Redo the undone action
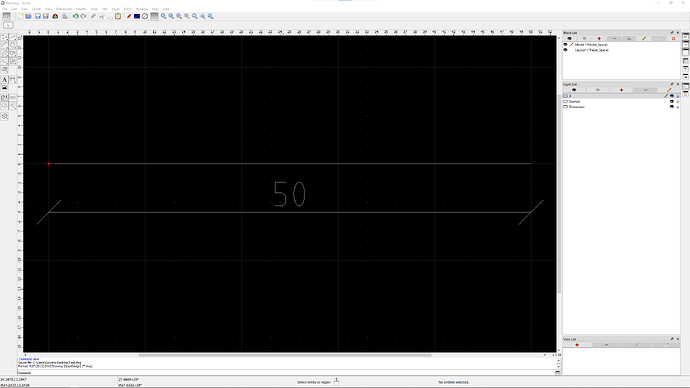This screenshot has width=690, height=388. point(84,16)
